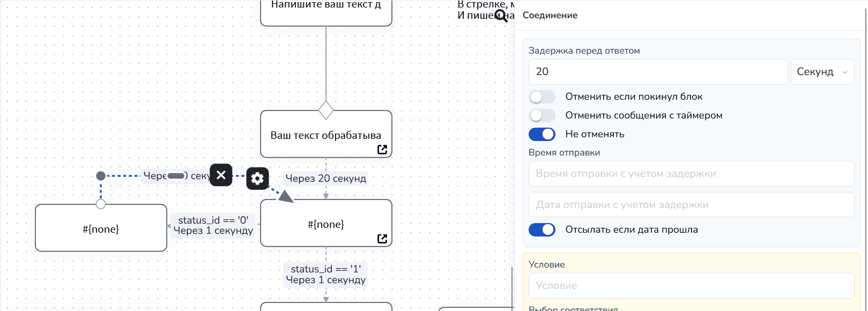Open external link icon on middle #{none} block
868x311 pixels.
382,239
